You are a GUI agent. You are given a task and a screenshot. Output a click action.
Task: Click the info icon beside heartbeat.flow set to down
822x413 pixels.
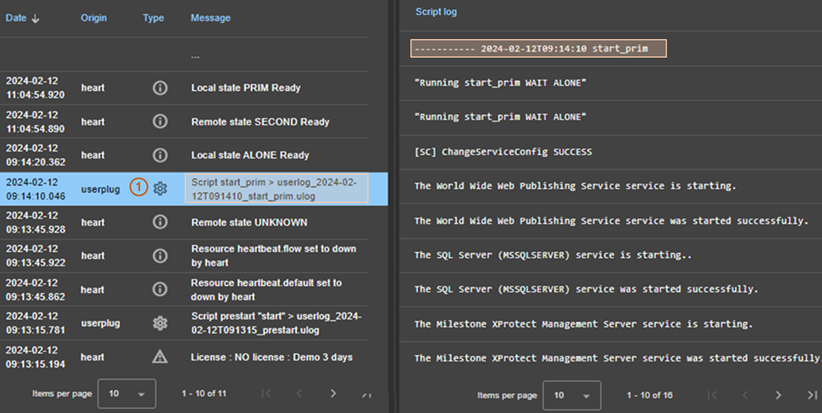pyautogui.click(x=159, y=255)
